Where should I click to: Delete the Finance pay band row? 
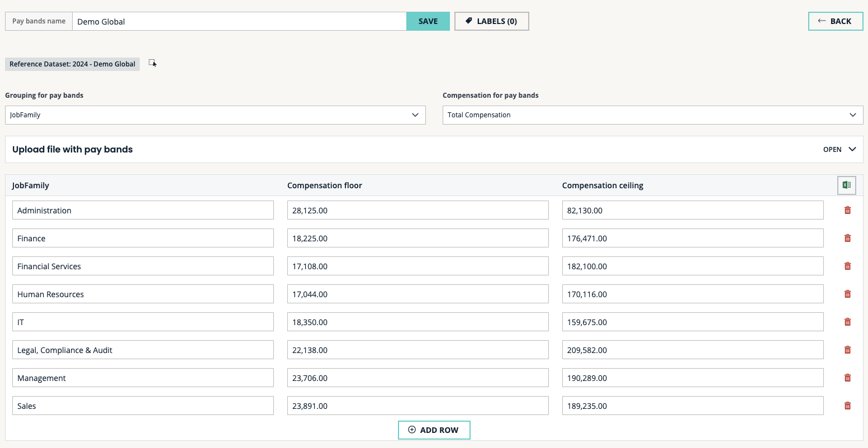point(847,238)
